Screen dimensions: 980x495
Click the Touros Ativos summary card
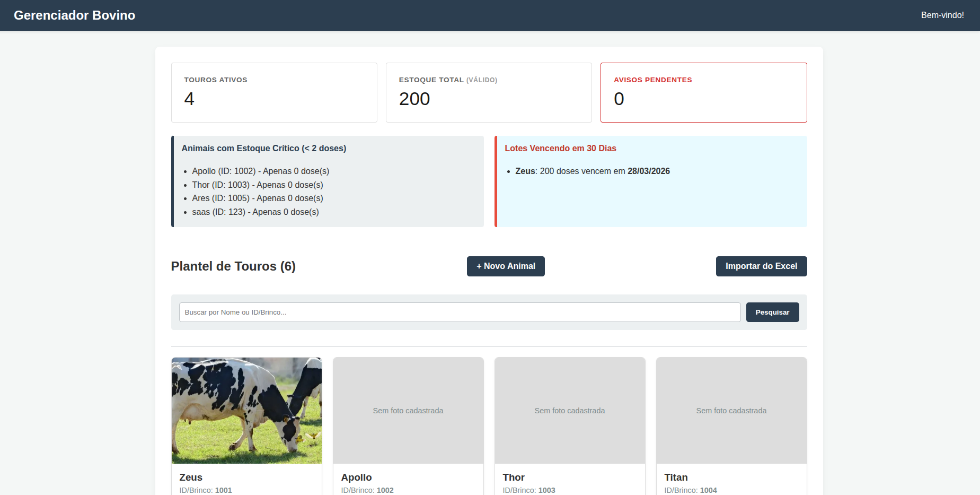click(x=274, y=92)
